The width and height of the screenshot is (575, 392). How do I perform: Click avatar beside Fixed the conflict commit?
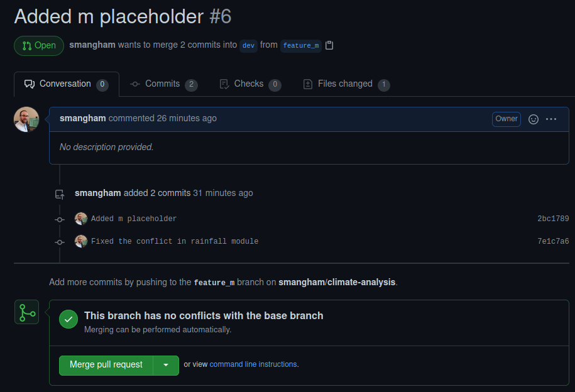pos(81,241)
